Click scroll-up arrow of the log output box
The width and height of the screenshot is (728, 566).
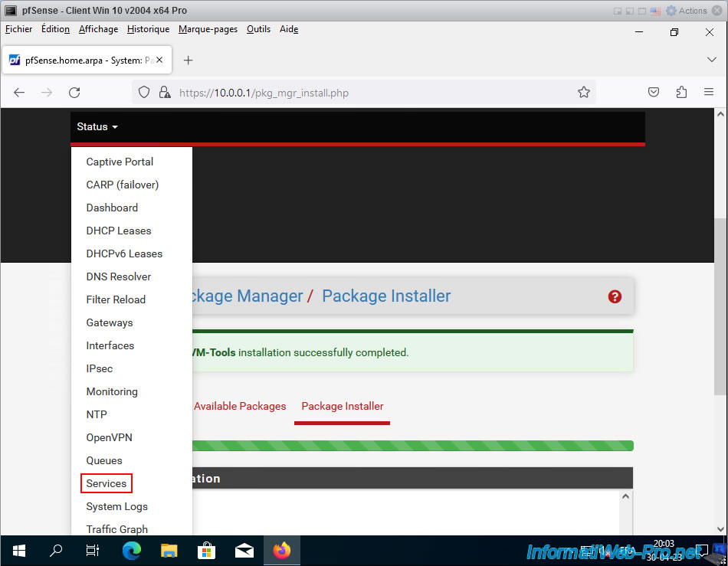625,496
